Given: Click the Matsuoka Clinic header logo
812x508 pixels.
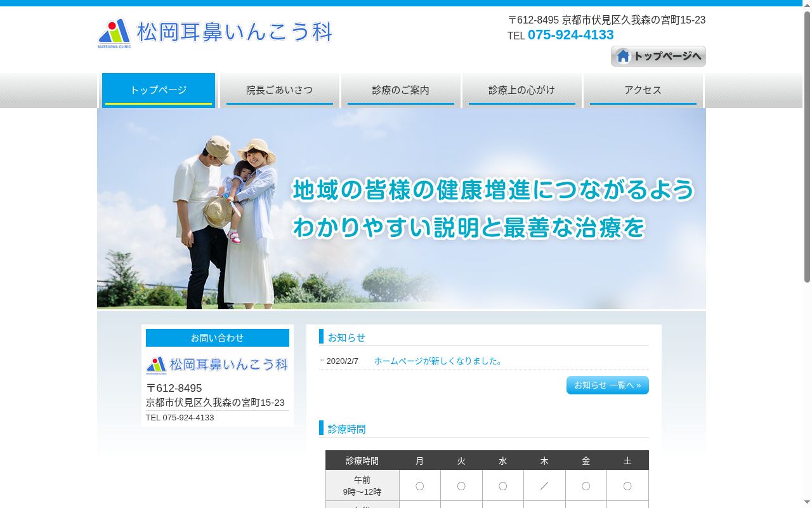Looking at the screenshot, I should (x=215, y=33).
